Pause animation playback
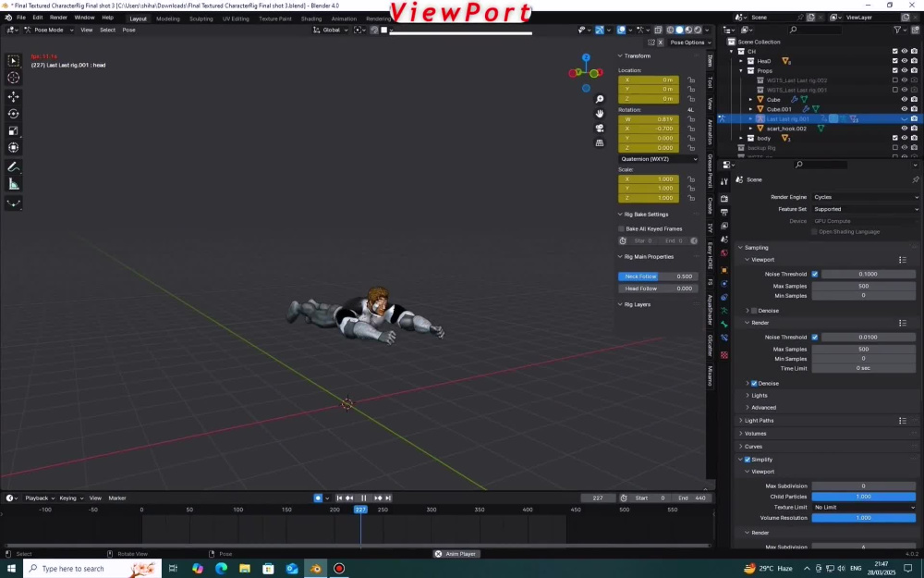924x578 pixels. tap(363, 498)
